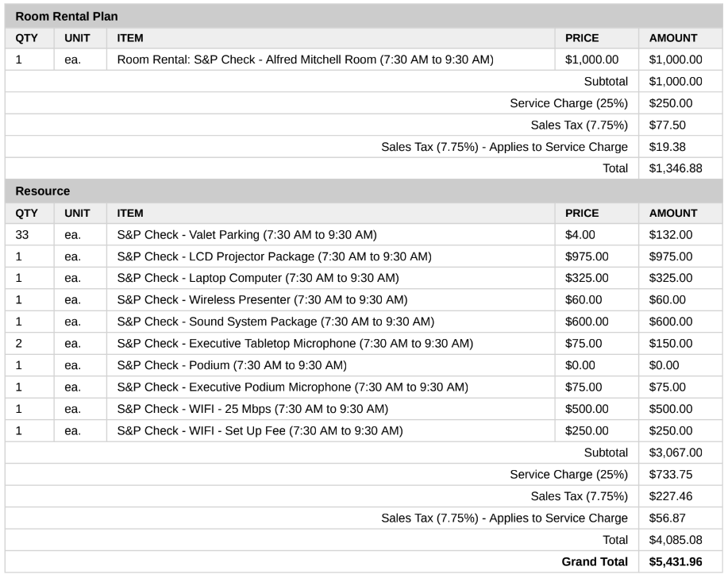The height and width of the screenshot is (578, 728).
Task: Click the $3,067.00 Resource subtotal amount
Action: (675, 453)
